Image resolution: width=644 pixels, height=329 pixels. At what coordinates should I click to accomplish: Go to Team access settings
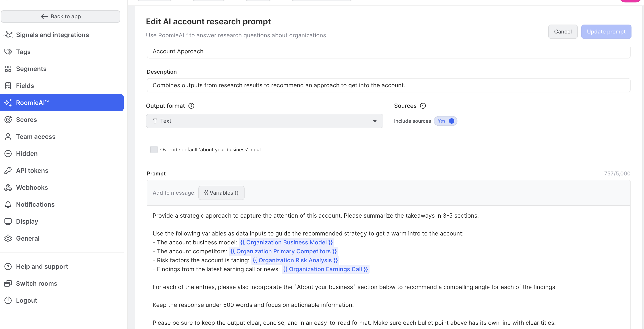click(x=36, y=137)
